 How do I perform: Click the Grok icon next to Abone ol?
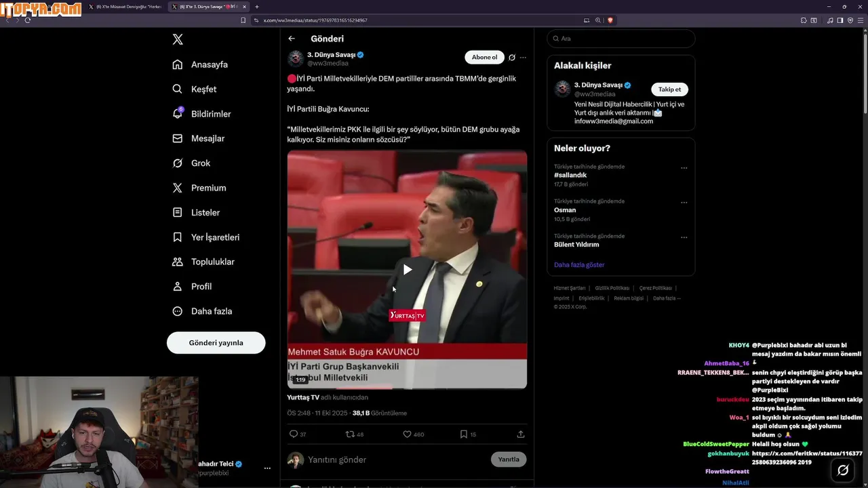click(x=512, y=58)
